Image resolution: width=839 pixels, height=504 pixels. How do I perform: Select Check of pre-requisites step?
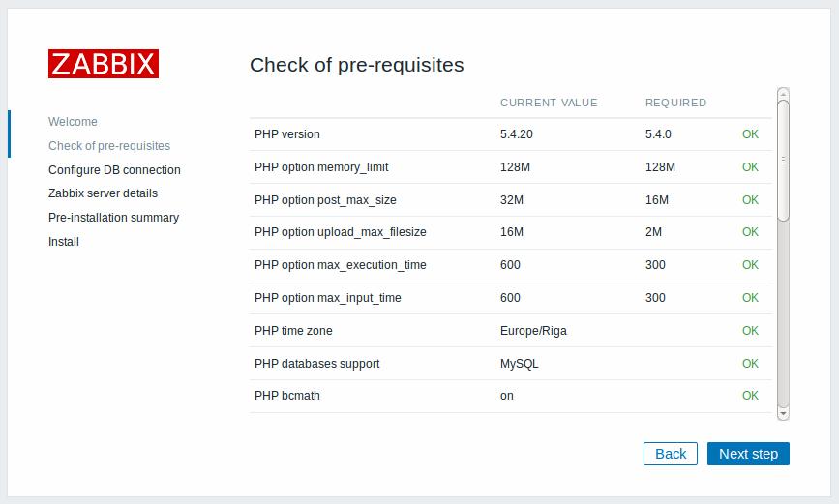coord(109,146)
